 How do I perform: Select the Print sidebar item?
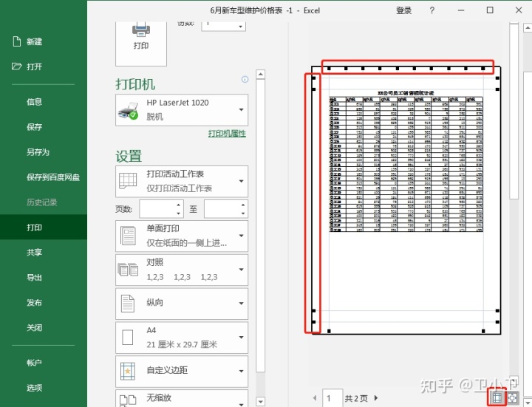(44, 227)
